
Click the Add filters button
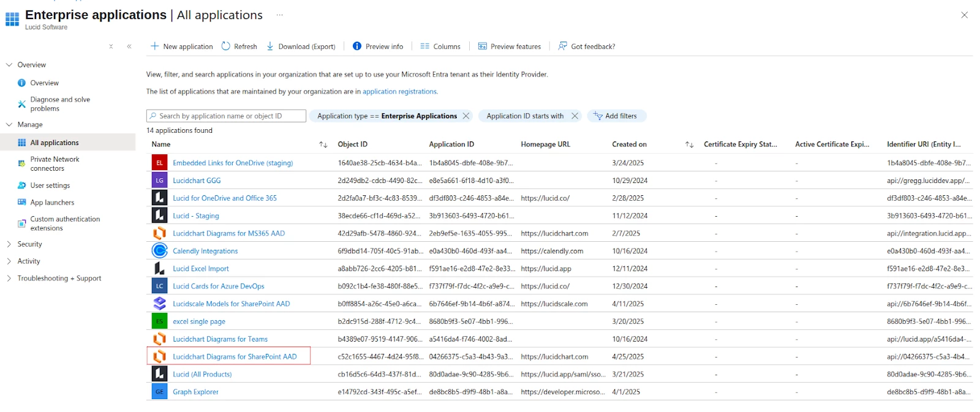pos(617,116)
